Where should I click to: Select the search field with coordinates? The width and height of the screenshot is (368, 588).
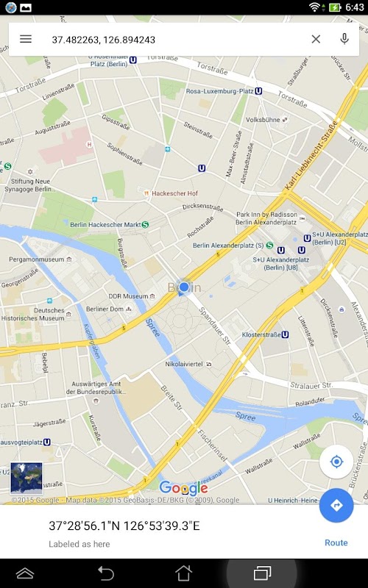pos(177,40)
